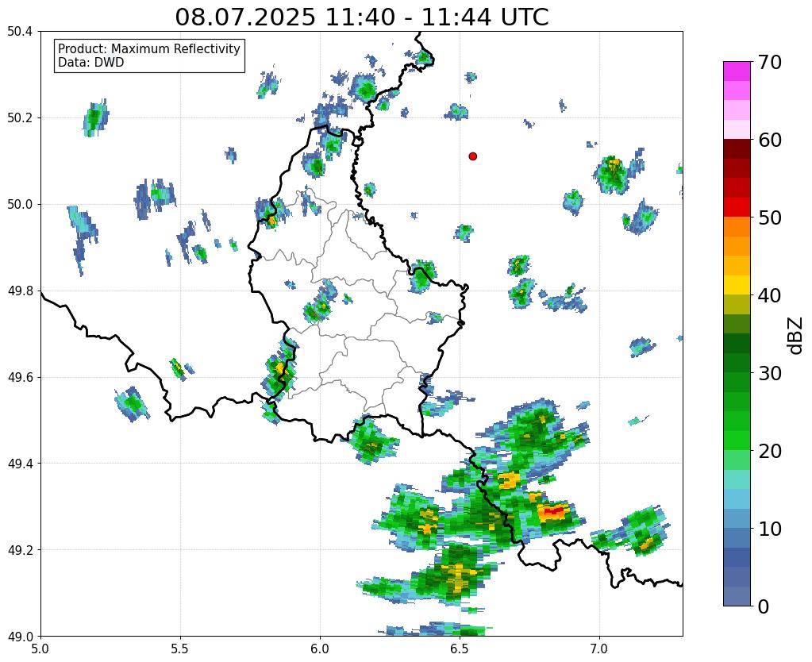Click the latitude axis label 50.4

[x=20, y=32]
